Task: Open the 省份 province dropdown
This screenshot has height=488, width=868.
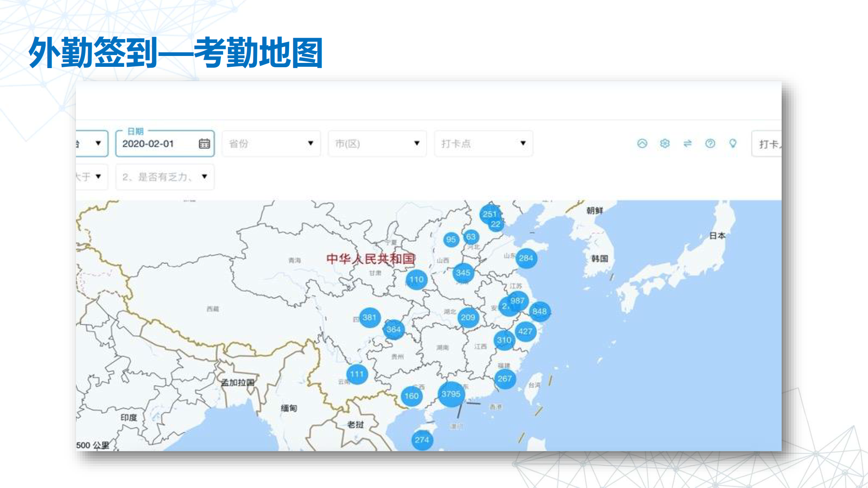Action: (271, 144)
